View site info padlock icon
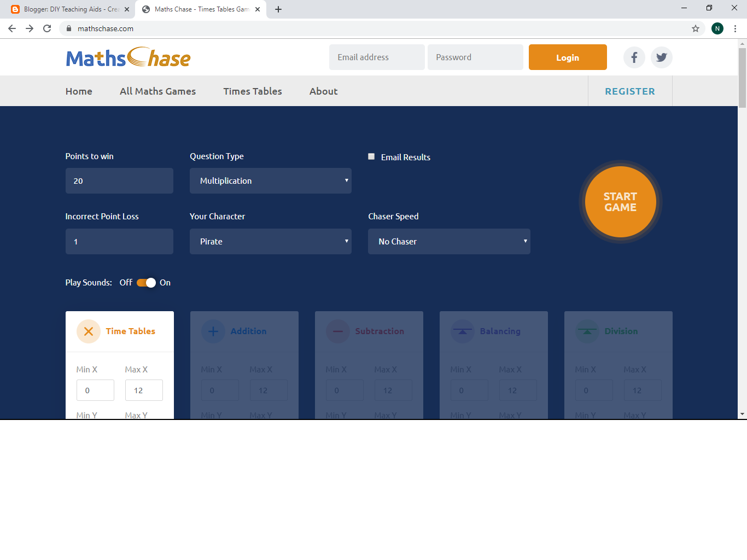This screenshot has width=747, height=560. pos(69,28)
